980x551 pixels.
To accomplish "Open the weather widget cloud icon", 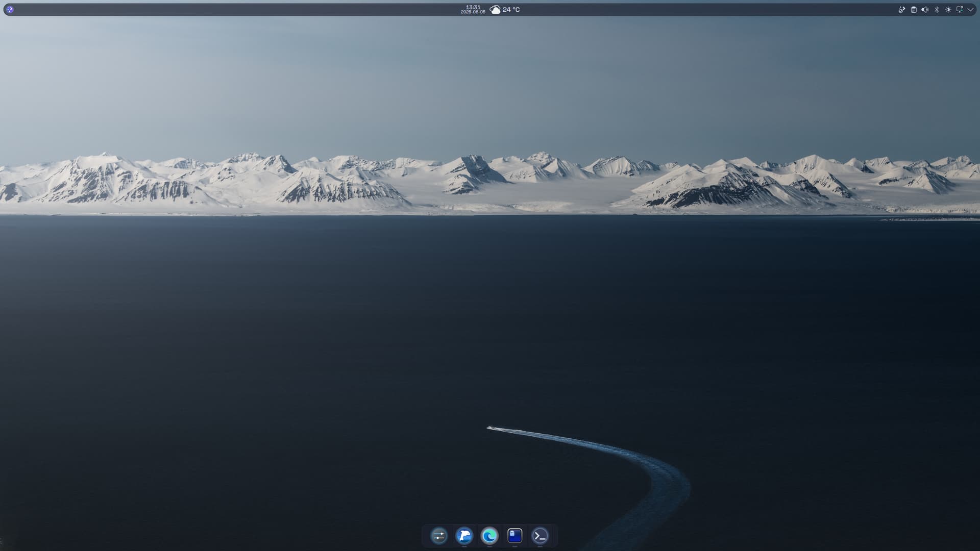I will pos(495,10).
